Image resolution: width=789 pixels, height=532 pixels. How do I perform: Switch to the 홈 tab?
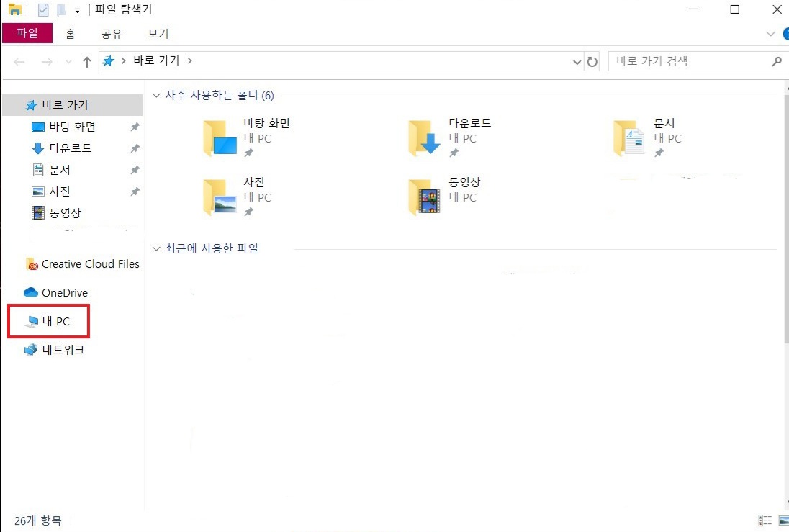coord(70,34)
